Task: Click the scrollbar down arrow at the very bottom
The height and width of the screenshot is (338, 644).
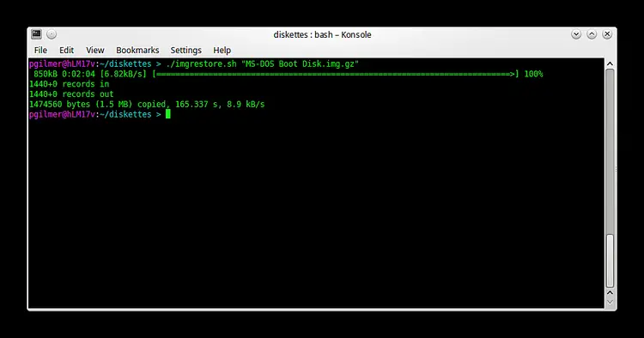Action: click(x=610, y=302)
